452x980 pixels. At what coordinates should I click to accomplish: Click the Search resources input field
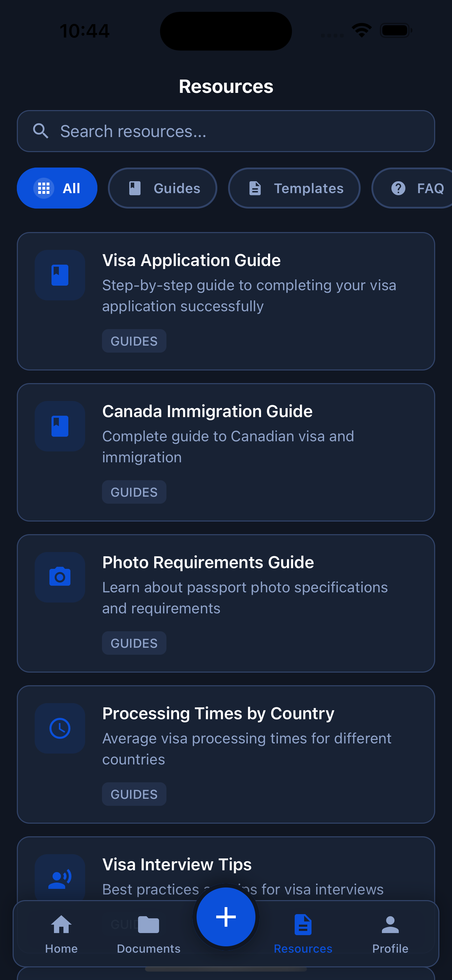coord(236,131)
